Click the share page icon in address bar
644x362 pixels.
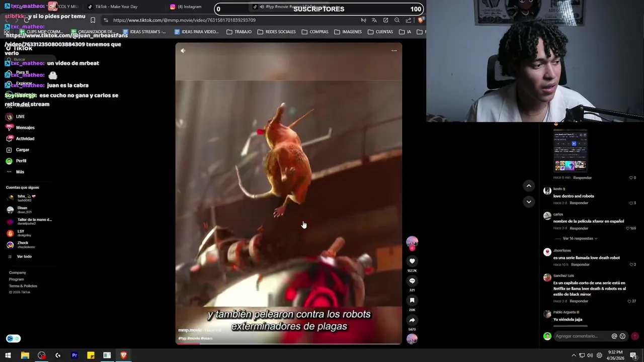pyautogui.click(x=408, y=20)
